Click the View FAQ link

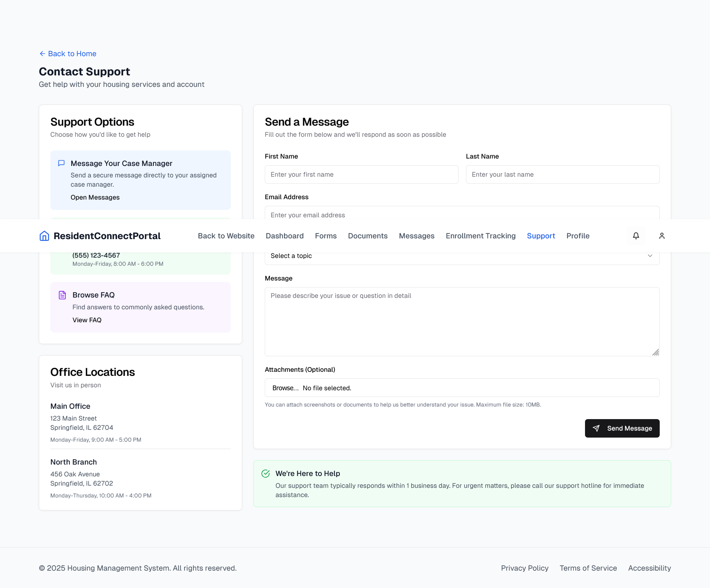point(87,320)
